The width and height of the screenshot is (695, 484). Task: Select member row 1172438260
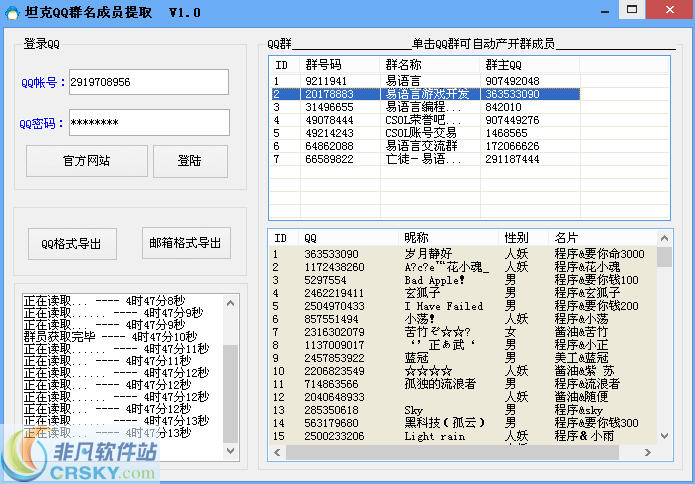[463, 267]
